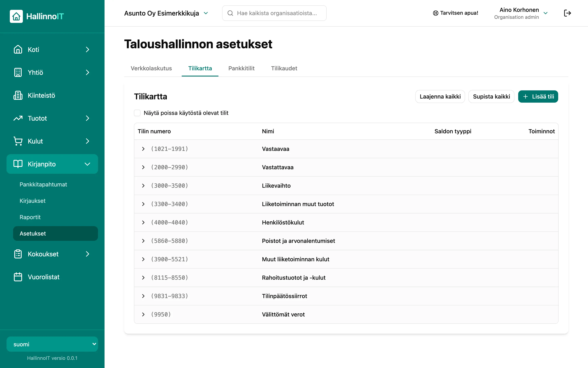Select the Tilikartta tab
Viewport: 588px width, 368px height.
[200, 68]
